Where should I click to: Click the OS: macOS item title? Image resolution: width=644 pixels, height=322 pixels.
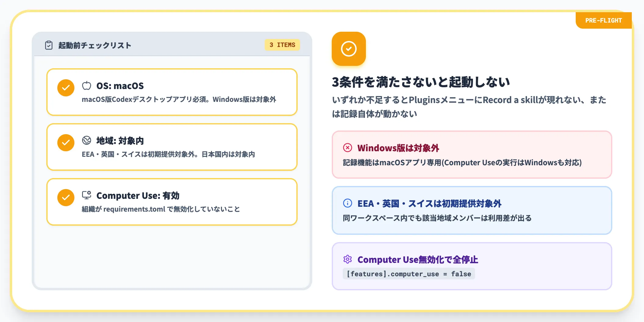120,86
